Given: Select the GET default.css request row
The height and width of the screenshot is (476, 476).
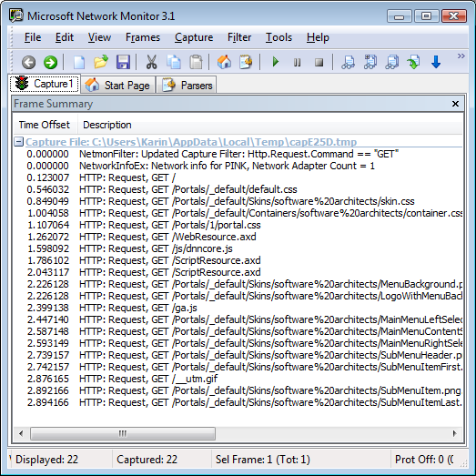Looking at the screenshot, I should pyautogui.click(x=238, y=189).
